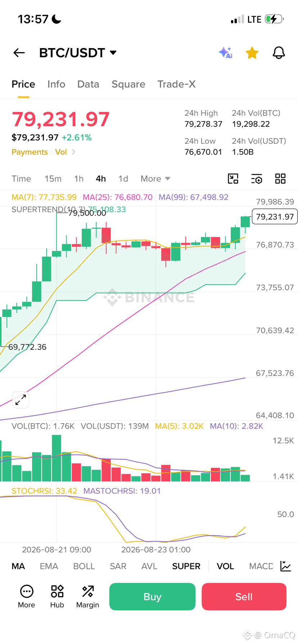Tap the MA(99): 67,498.92 label

click(194, 197)
